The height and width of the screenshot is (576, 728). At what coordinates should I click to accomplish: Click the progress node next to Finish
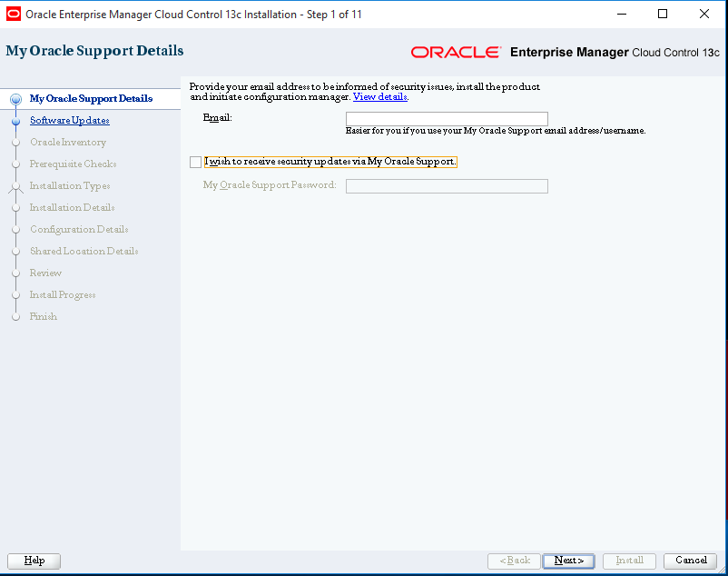click(15, 316)
